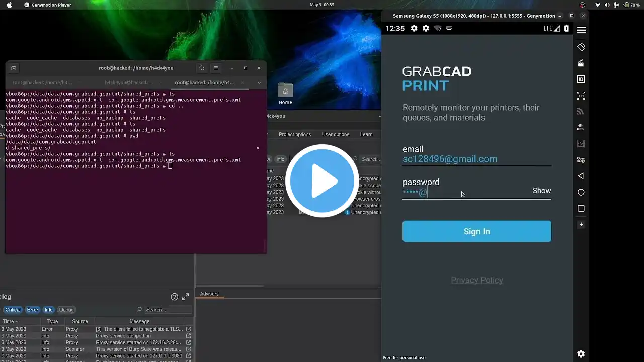Click the volume icon in top menu bar
Screen dimensions: 644x362
[x=607, y=5]
